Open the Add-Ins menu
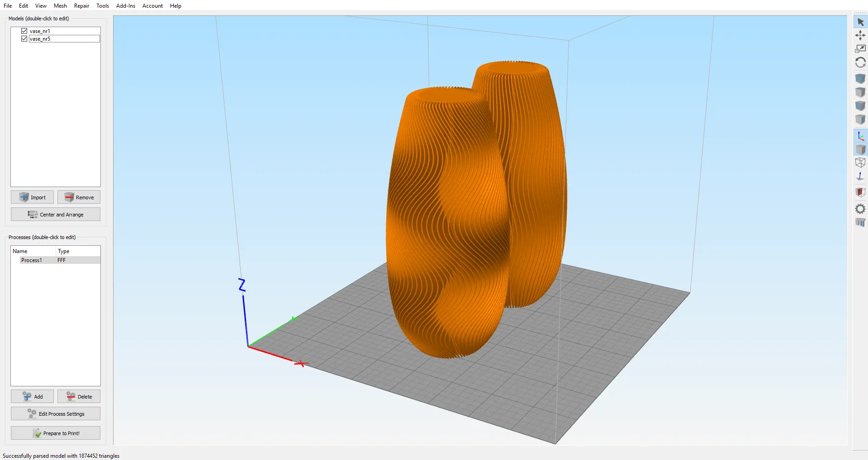 126,6
